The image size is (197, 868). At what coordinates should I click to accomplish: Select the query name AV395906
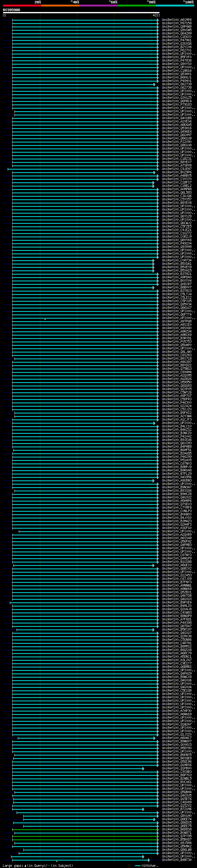pyautogui.click(x=11, y=10)
